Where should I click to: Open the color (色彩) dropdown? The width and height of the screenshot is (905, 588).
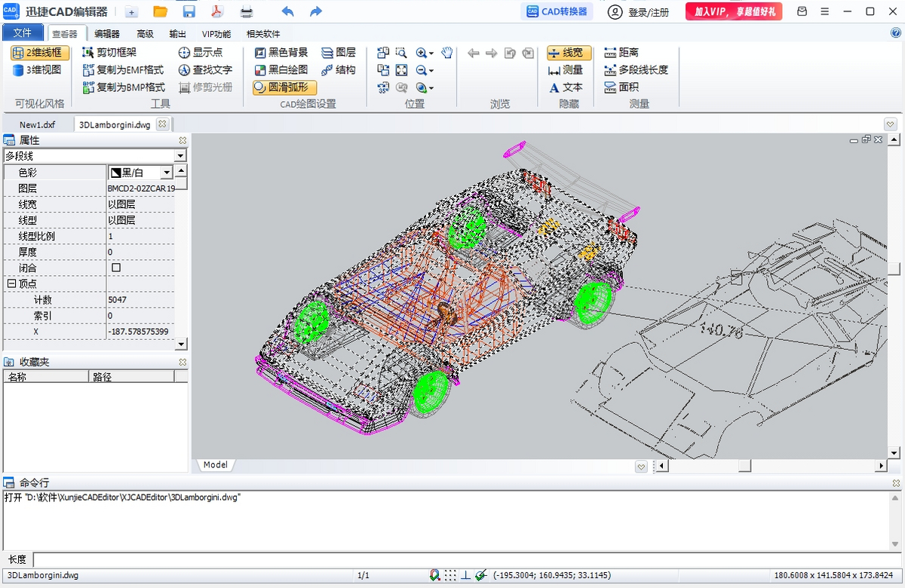click(x=167, y=173)
